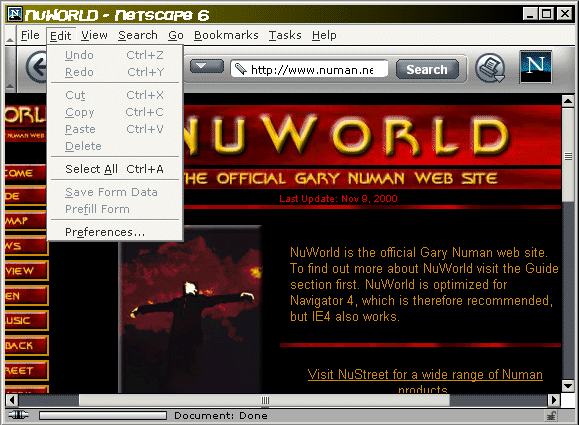The width and height of the screenshot is (579, 425).
Task: Click the scroll right arrow on horizontal scrollbar
Action: [x=553, y=400]
